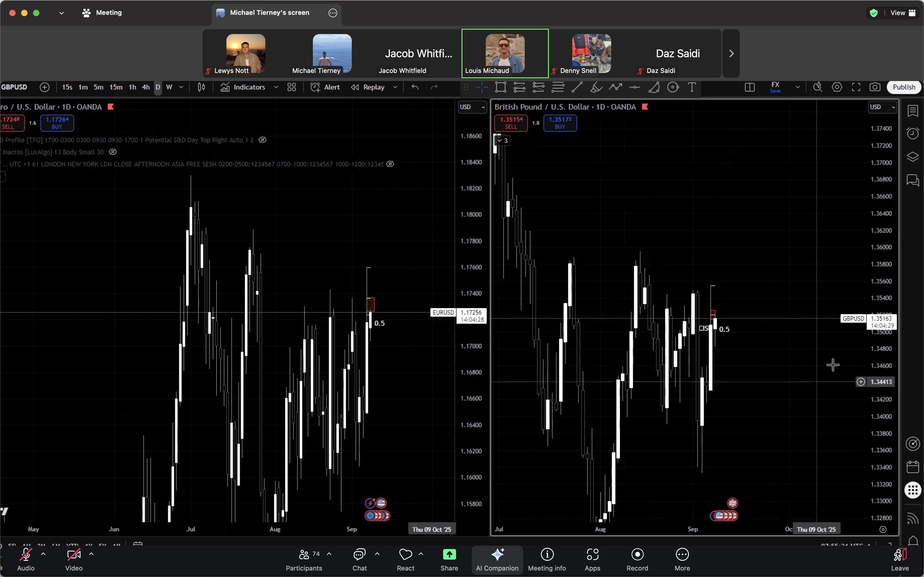This screenshot has height=577, width=924.
Task: Select the crosshair cursor tool
Action: pos(482,88)
